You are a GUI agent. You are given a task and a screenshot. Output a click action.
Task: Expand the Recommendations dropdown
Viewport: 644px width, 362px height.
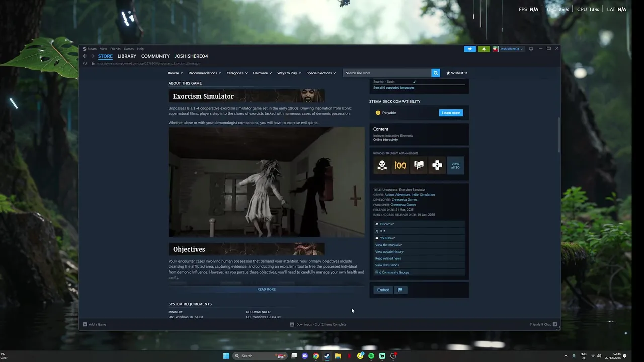click(x=205, y=73)
